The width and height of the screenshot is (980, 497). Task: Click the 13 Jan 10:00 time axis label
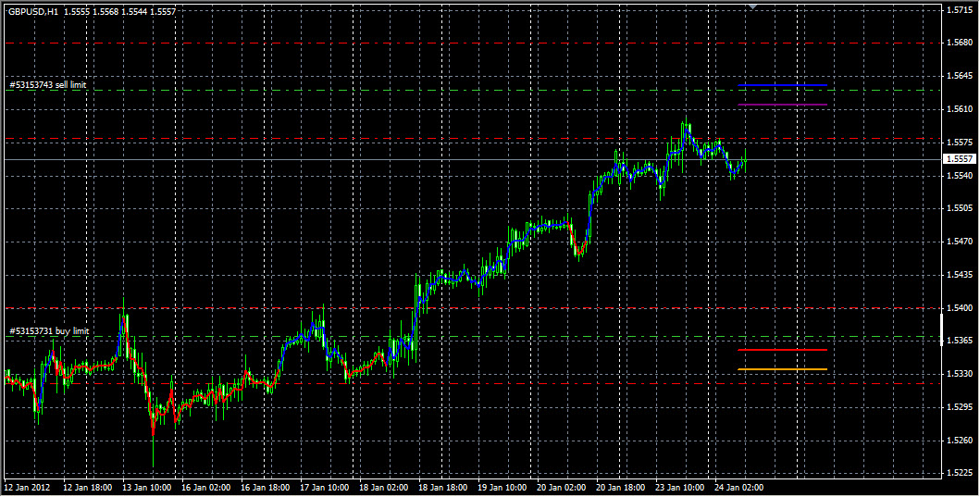pos(147,487)
